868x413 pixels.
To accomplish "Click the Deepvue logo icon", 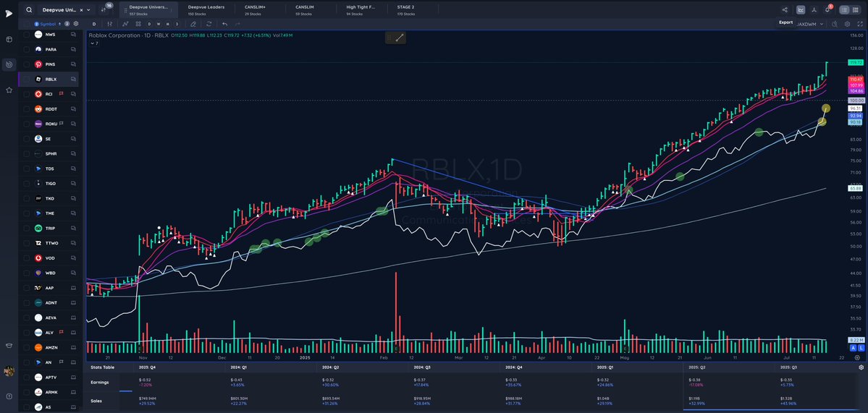I will [x=8, y=13].
